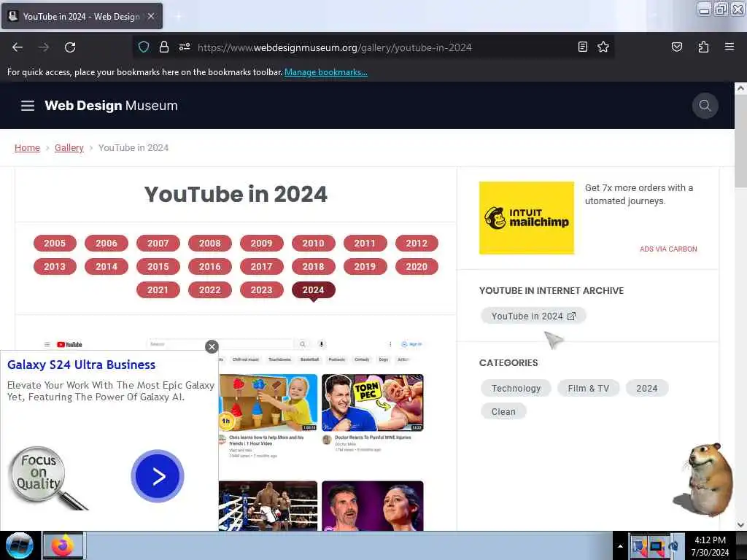Click the Web Design Museum logo text

tap(111, 106)
